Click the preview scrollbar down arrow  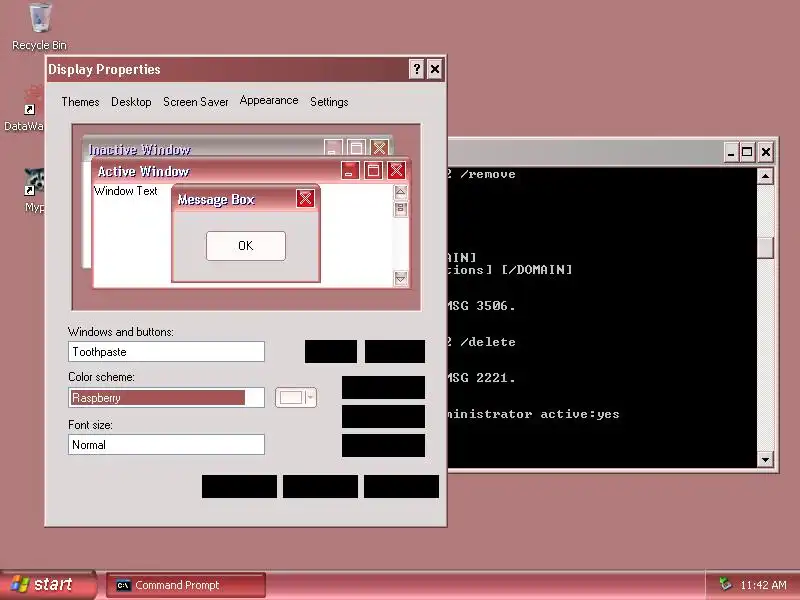[401, 279]
